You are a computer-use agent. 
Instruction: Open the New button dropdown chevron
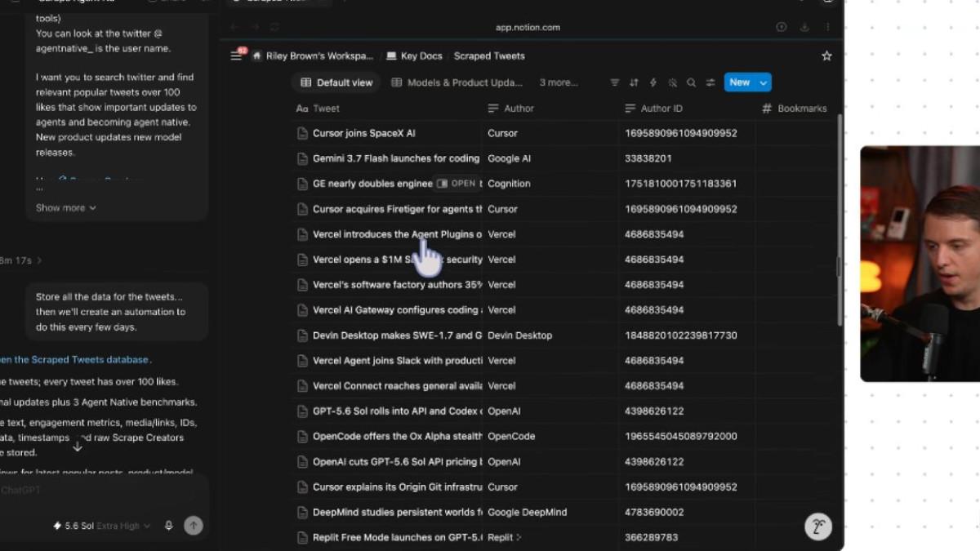coord(764,82)
